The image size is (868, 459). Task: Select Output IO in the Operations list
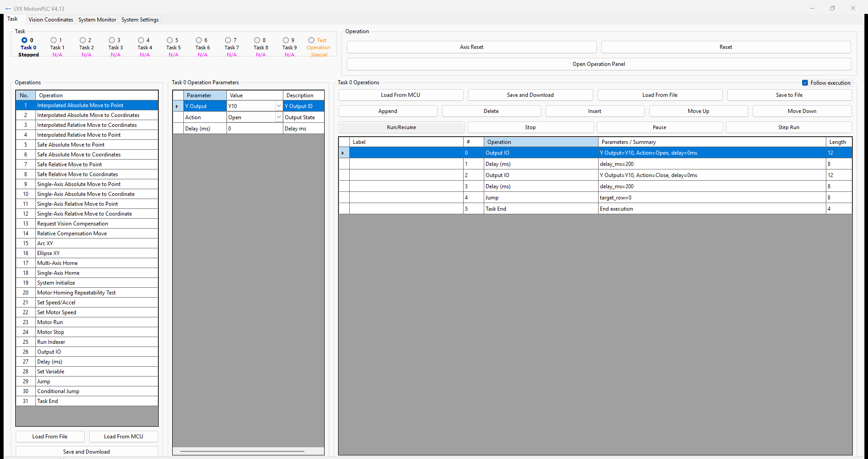[87, 352]
